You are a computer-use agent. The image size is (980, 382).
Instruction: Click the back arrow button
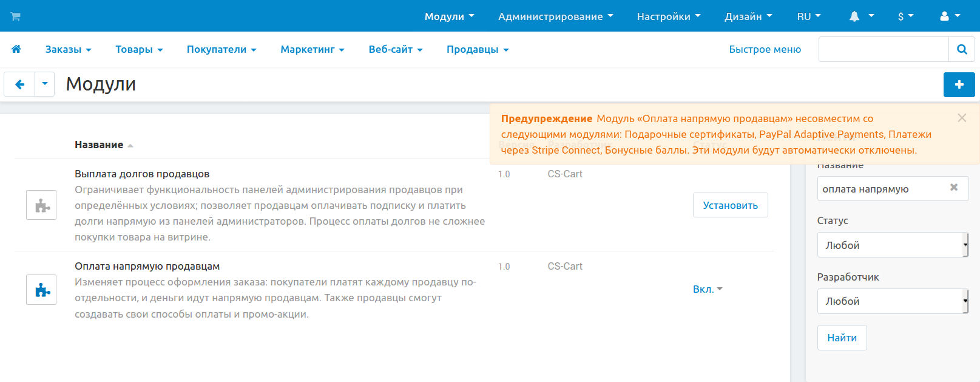pos(20,84)
